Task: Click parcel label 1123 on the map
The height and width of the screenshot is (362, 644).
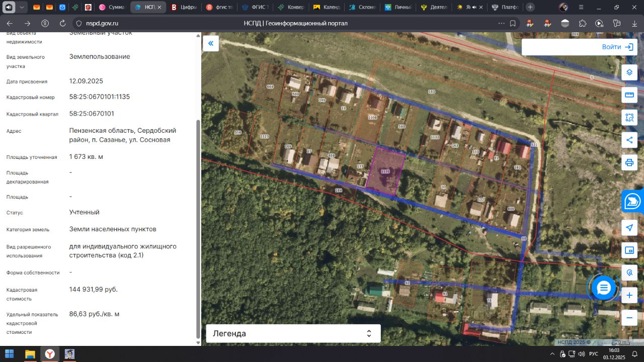Action: click(265, 137)
